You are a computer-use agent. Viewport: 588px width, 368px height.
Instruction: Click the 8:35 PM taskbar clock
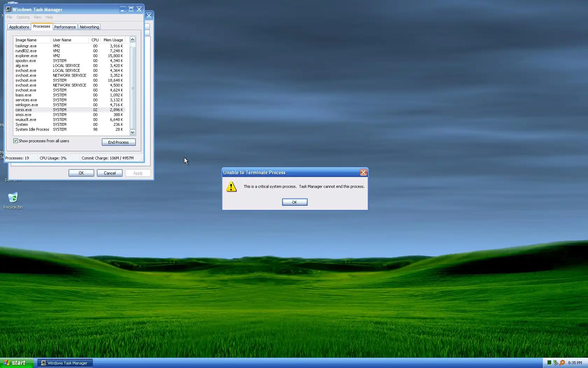click(575, 363)
